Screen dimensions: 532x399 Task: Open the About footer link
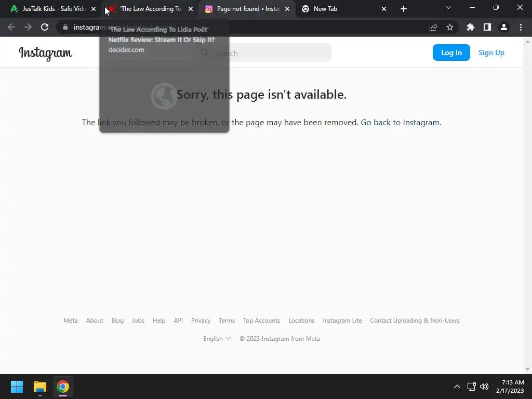tap(95, 321)
